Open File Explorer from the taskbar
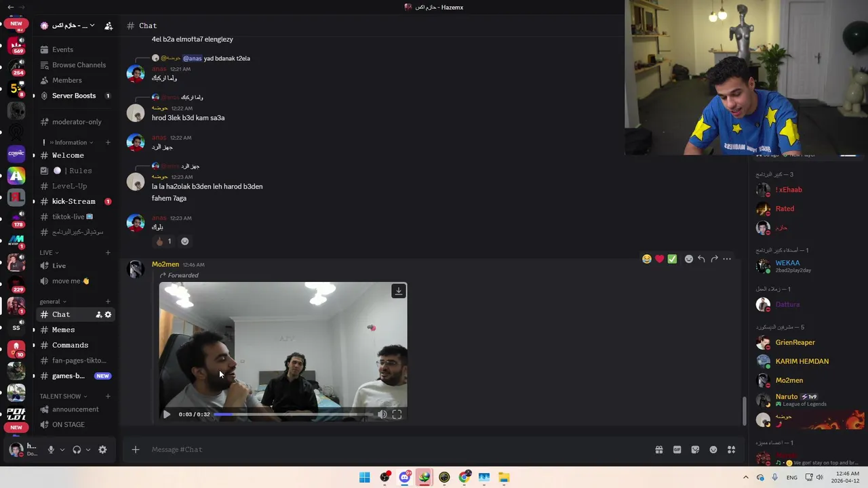The image size is (868, 488). 504,477
